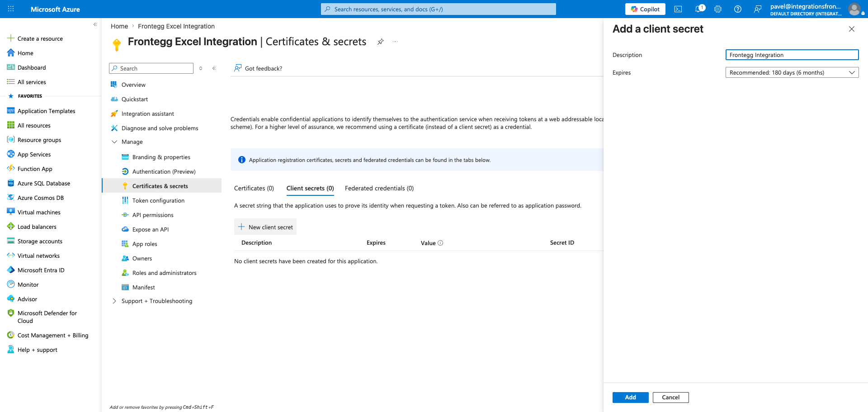Open Help + support
868x412 pixels.
[37, 350]
